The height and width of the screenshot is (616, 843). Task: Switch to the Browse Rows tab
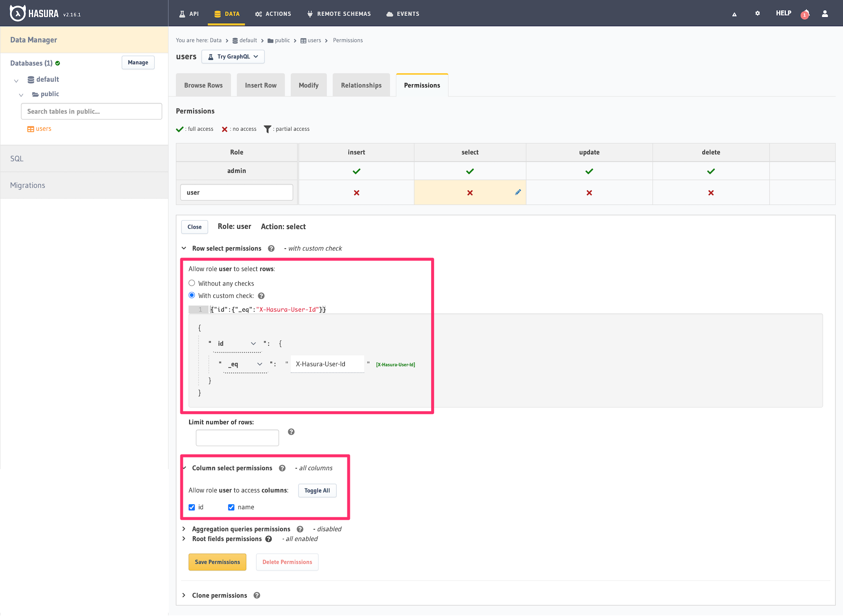(x=203, y=85)
